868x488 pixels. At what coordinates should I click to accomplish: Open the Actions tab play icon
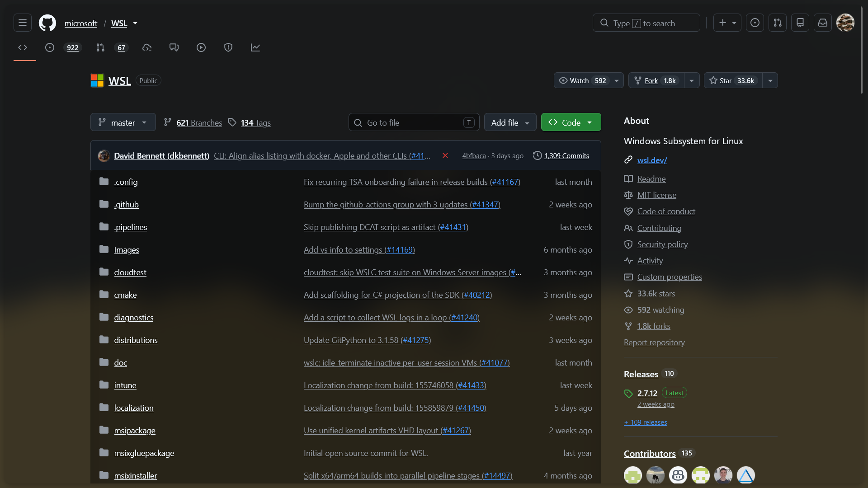click(x=201, y=47)
